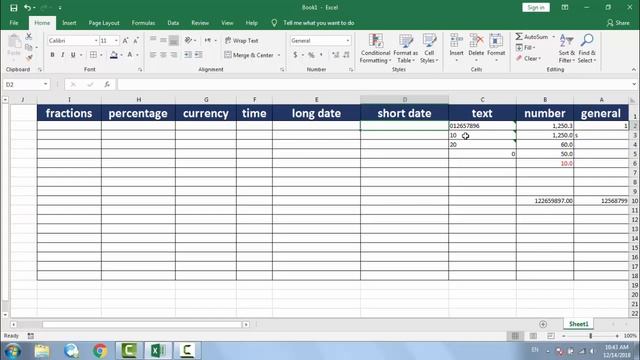Switch to Page Layout view in the status bar
Screen dimensions: 640x360
(x=533, y=336)
